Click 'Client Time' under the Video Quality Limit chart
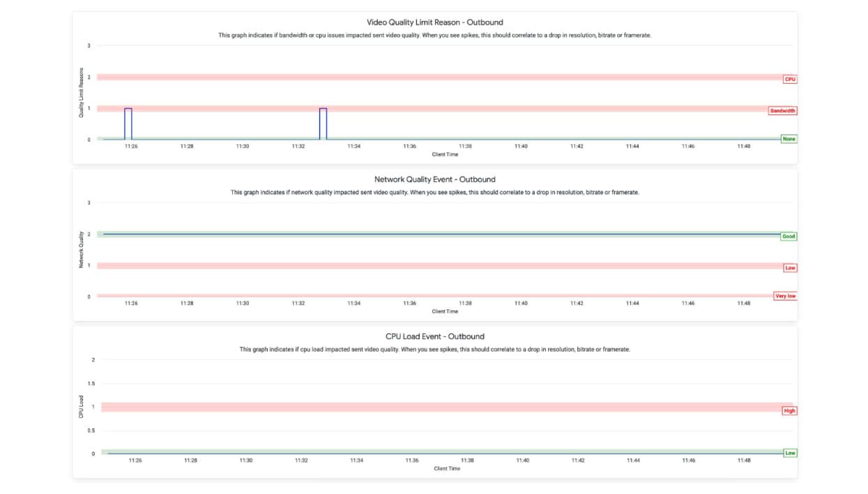Viewport: 868px width, 494px height. pyautogui.click(x=445, y=154)
